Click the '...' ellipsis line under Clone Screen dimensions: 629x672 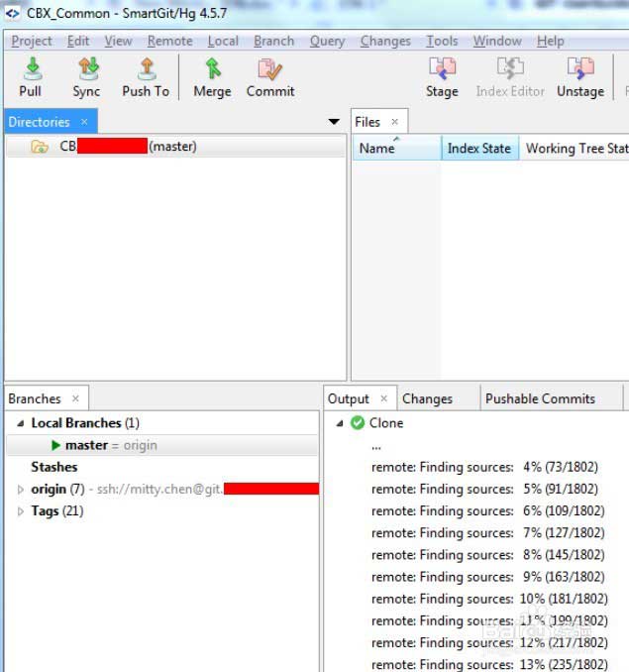(x=376, y=447)
